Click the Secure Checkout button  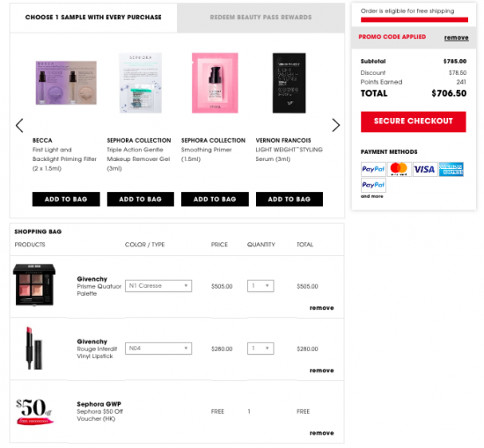[413, 121]
